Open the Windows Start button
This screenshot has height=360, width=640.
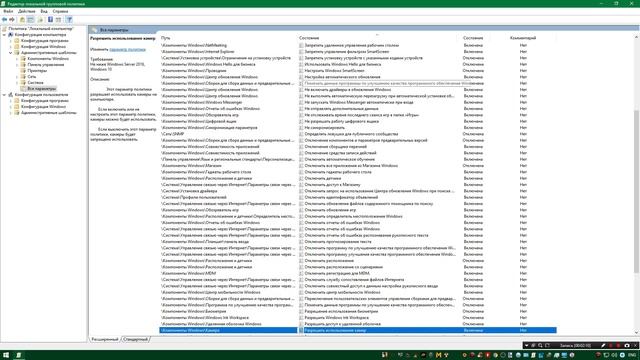[6, 355]
